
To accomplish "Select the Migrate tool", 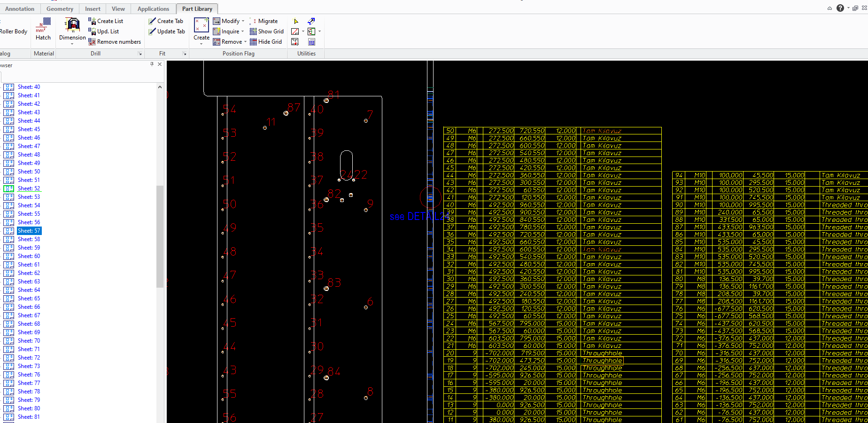I will (265, 21).
